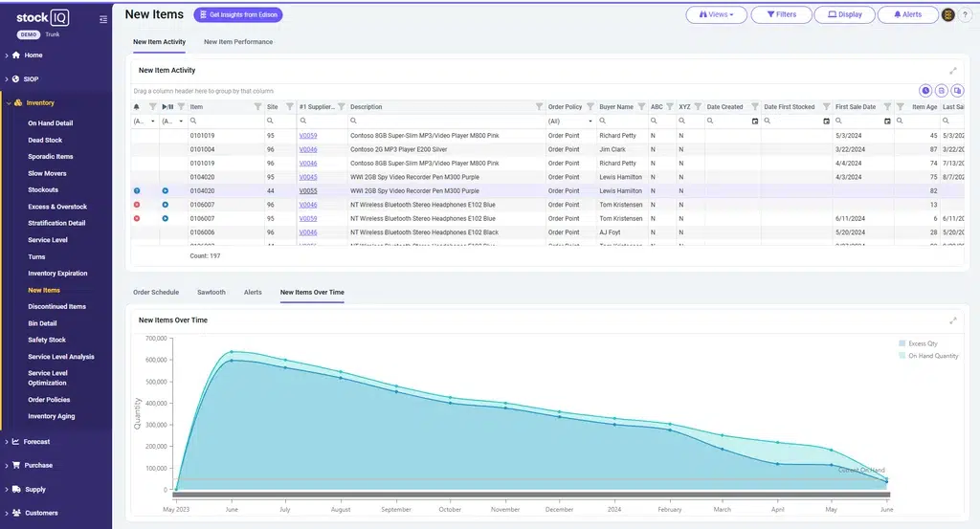Click blue alert icon on 0104020 site 44 row
This screenshot has width=980, height=529.
point(137,190)
